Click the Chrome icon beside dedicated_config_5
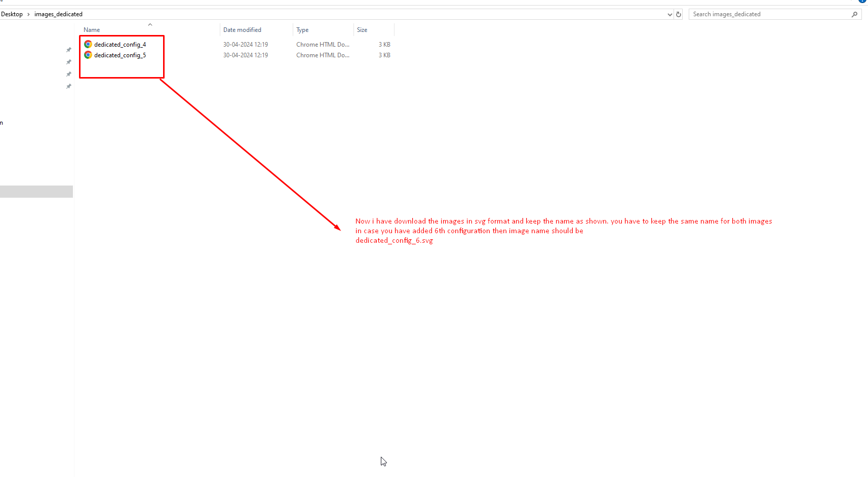The height and width of the screenshot is (477, 868). pos(88,55)
